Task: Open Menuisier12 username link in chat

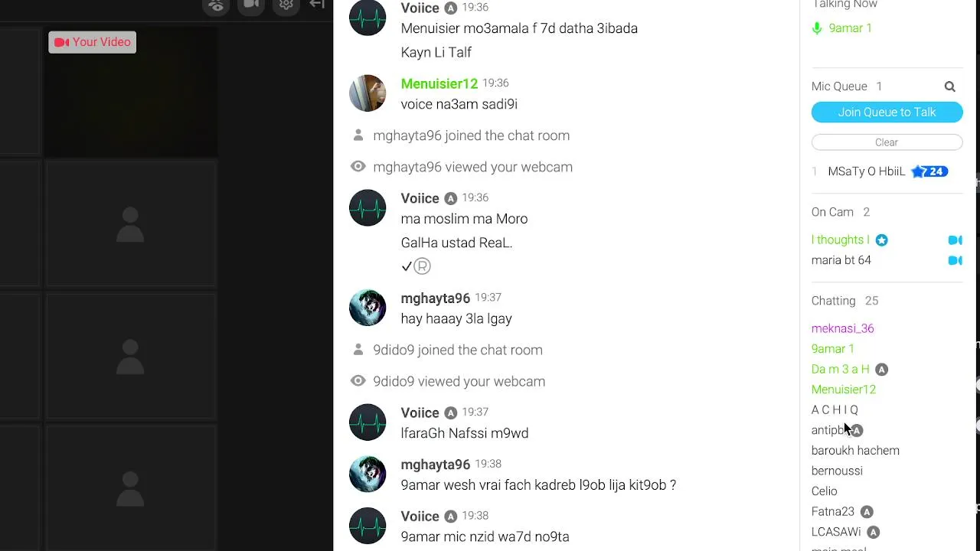Action: (439, 84)
